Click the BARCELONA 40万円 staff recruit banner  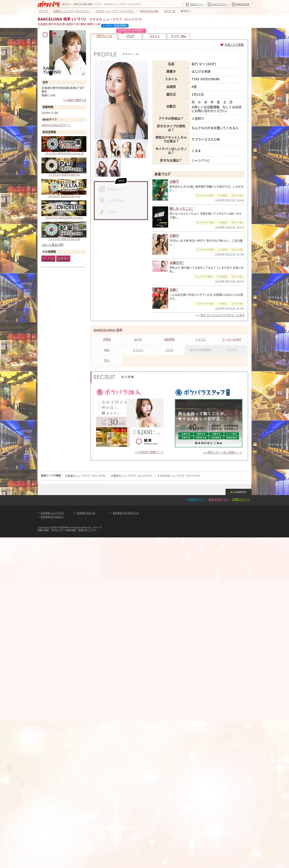pyautogui.click(x=209, y=423)
